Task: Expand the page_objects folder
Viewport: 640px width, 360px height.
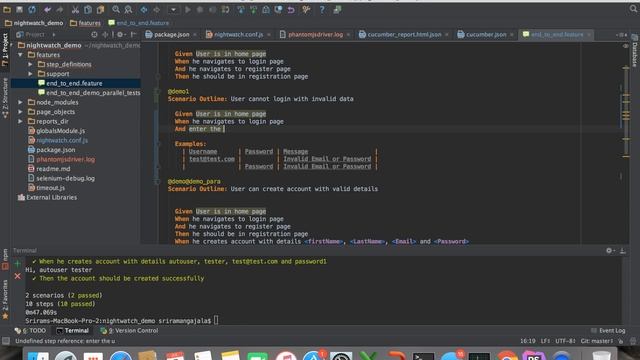Action: 20,112
